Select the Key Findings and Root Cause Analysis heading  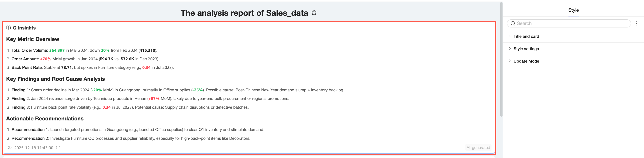tap(55, 79)
